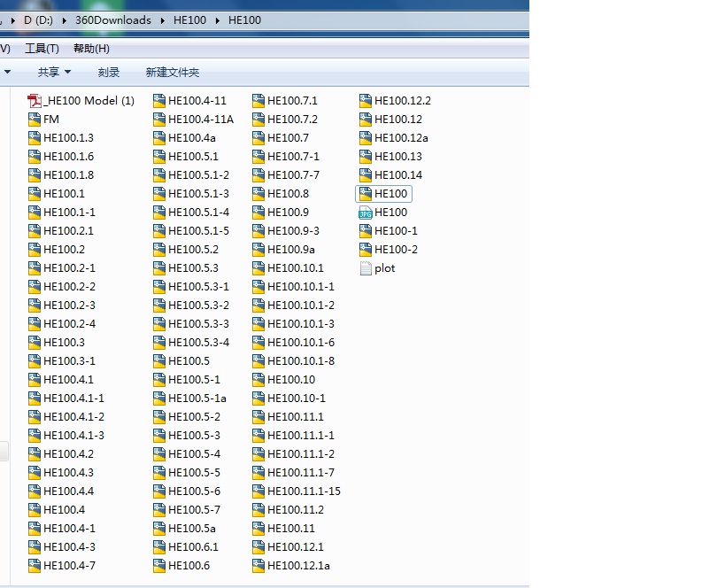Screen dimensions: 725x588
Task: Click the HE100.11.1-15 file icon
Action: click(258, 491)
